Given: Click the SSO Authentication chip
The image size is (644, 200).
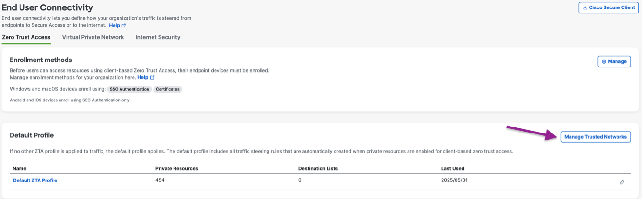Looking at the screenshot, I should pos(129,89).
